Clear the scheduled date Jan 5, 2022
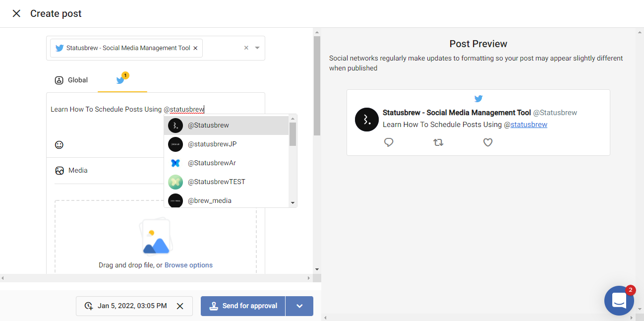The width and height of the screenshot is (644, 321). tap(180, 306)
